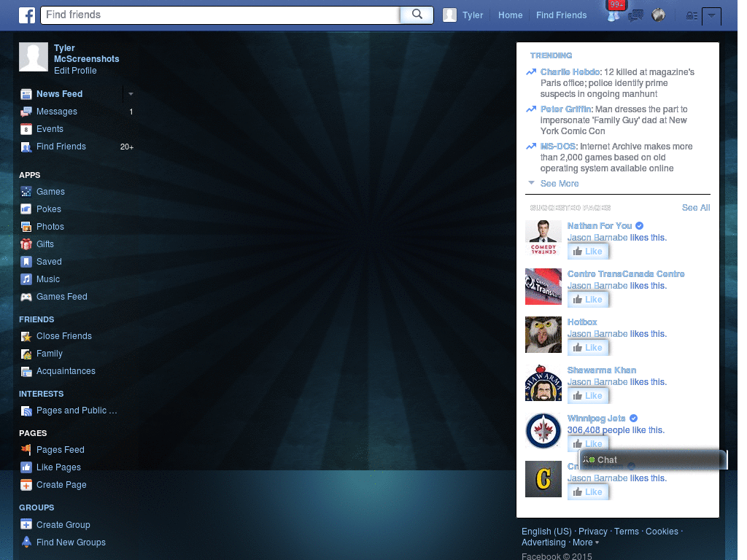
Task: Open News Feed label in the left sidebar
Action: tap(60, 94)
